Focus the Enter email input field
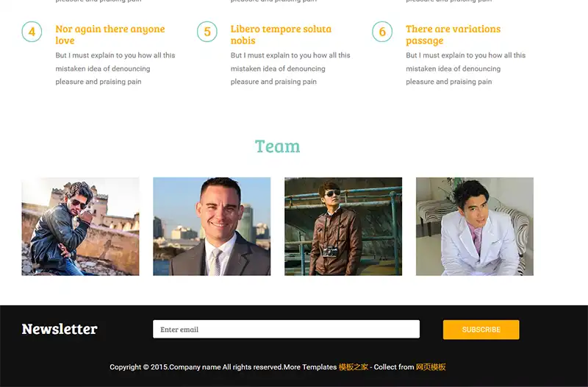 286,329
